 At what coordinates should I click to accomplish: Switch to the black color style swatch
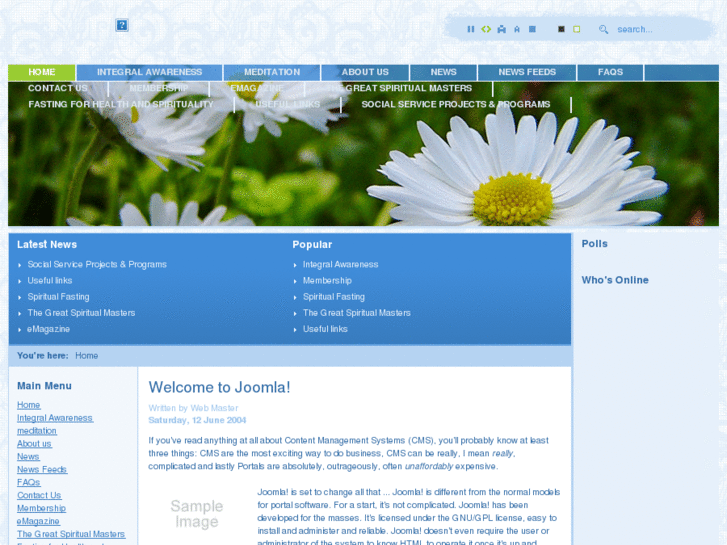[561, 29]
